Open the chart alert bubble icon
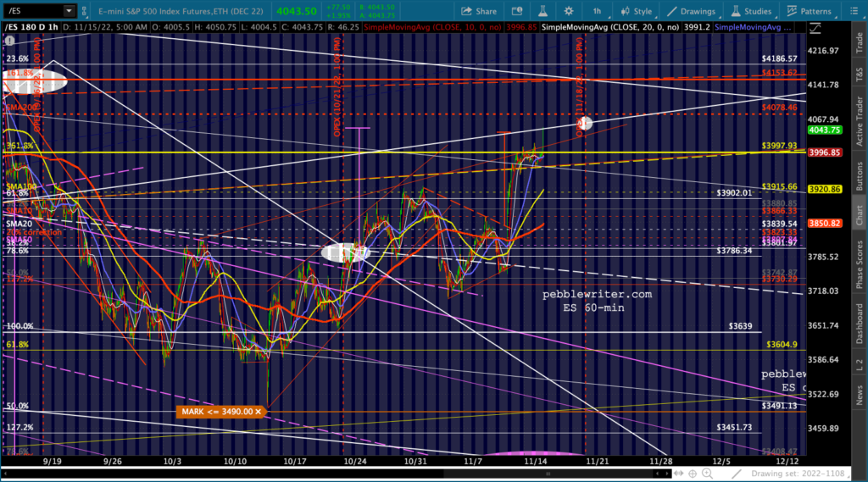The image size is (868, 482). (516, 11)
